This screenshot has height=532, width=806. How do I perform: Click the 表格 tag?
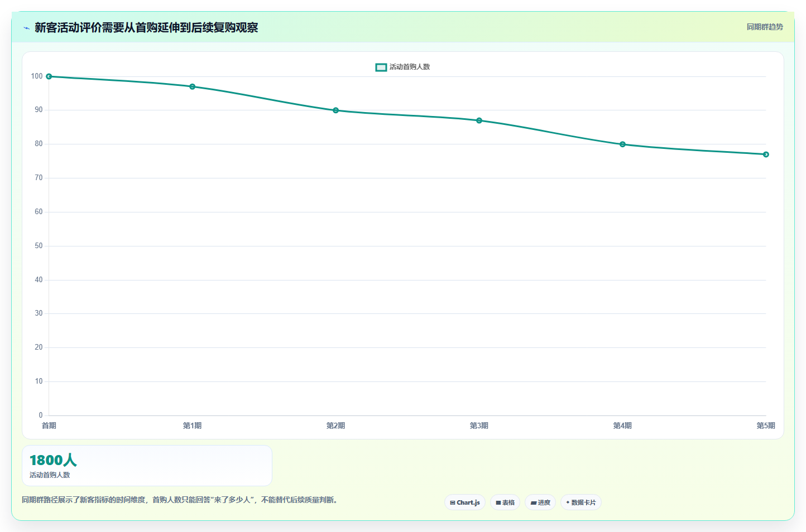(505, 502)
